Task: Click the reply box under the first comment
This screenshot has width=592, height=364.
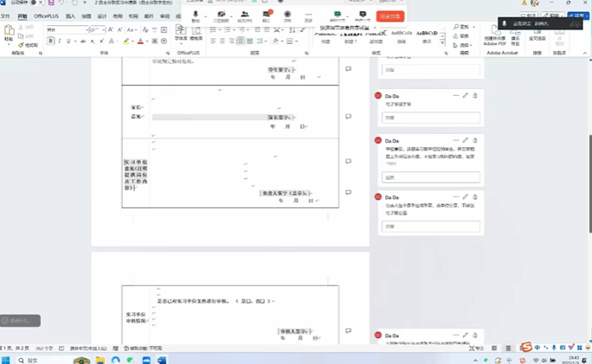Action: [x=431, y=118]
